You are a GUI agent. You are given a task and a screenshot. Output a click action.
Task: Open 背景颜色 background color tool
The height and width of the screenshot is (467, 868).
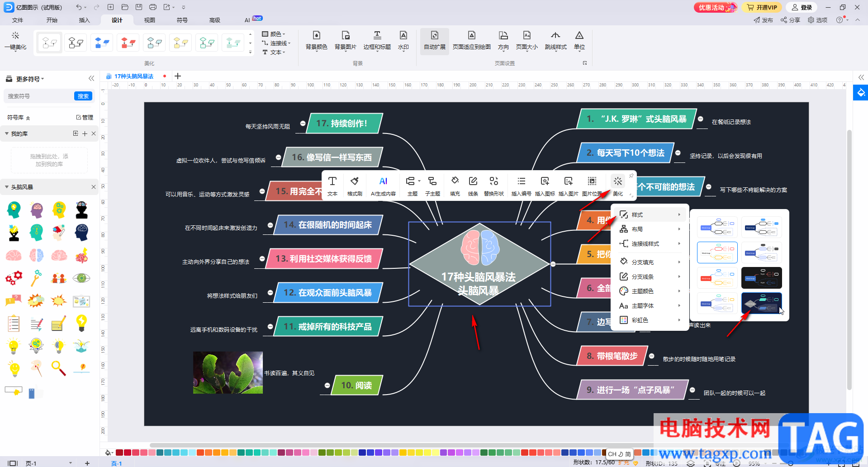(x=316, y=40)
